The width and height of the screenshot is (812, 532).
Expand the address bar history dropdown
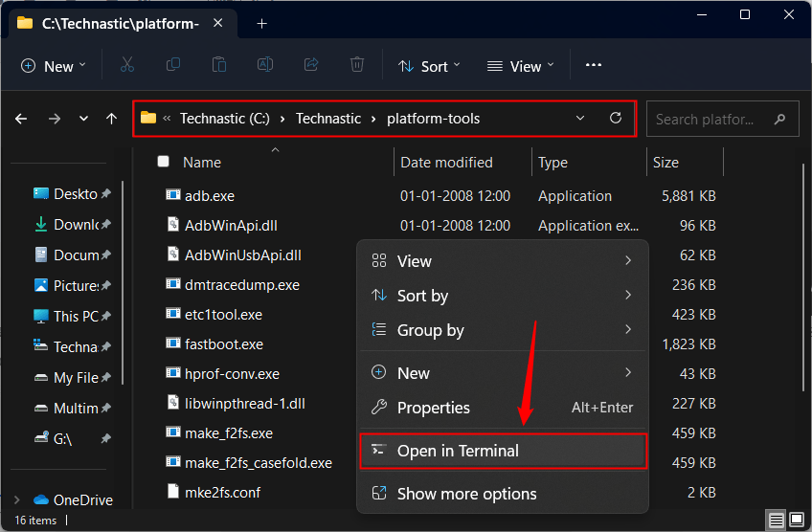point(580,119)
